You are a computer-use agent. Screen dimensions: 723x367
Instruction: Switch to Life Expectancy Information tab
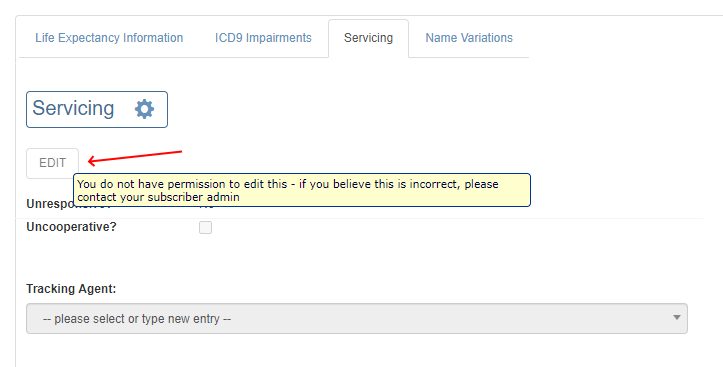109,38
